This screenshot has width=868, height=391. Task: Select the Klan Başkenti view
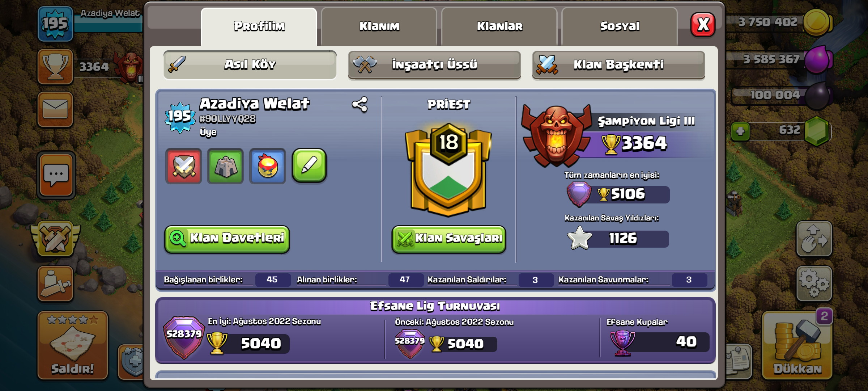pos(618,65)
